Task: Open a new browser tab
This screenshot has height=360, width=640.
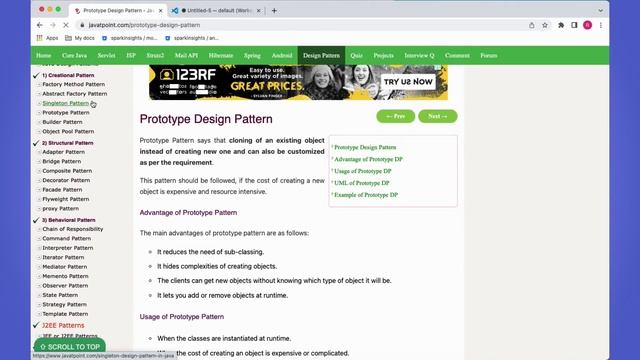Action: point(274,11)
